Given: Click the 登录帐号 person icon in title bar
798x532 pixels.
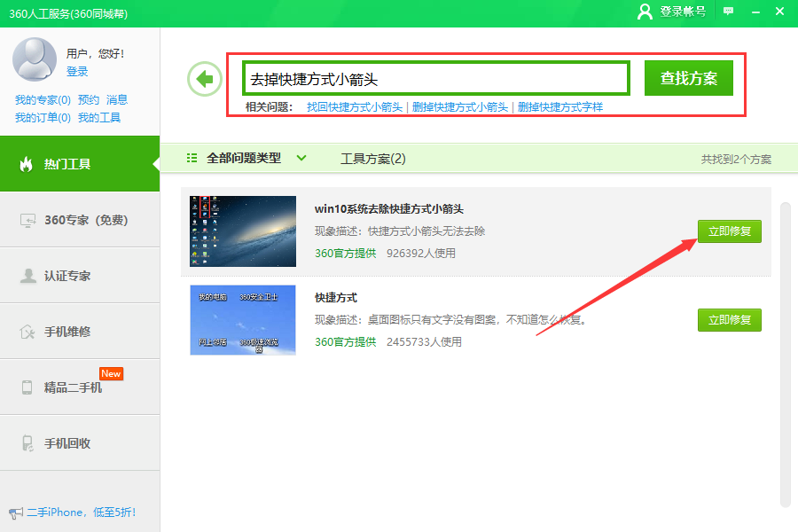Looking at the screenshot, I should click(x=645, y=11).
